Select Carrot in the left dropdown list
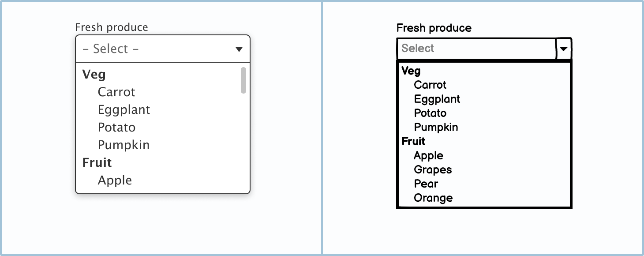The width and height of the screenshot is (644, 256). tap(116, 92)
